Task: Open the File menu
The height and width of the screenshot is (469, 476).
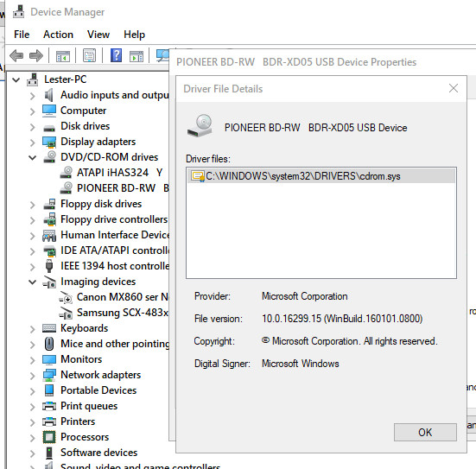Action: [22, 35]
